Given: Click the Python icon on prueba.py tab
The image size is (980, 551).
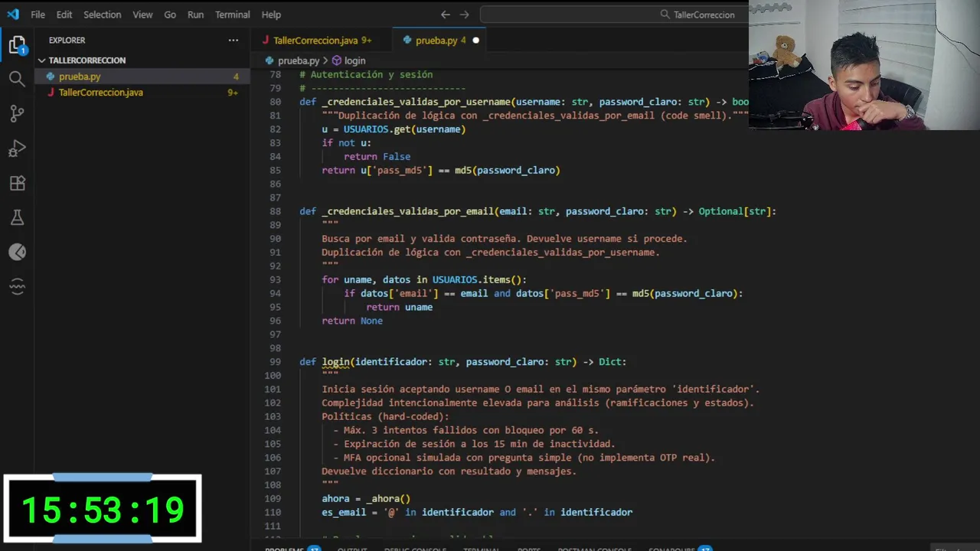Looking at the screenshot, I should [x=408, y=41].
